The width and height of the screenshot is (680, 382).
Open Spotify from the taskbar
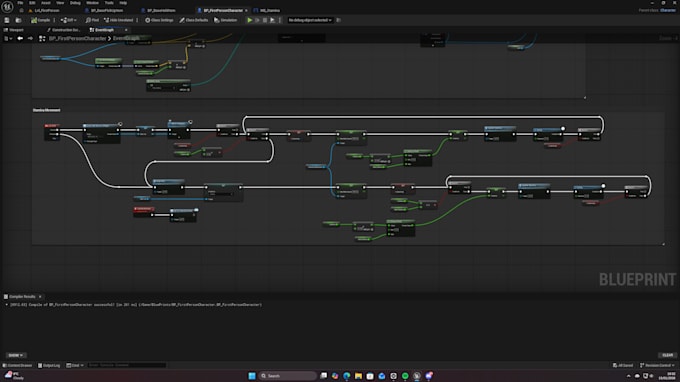pos(405,376)
